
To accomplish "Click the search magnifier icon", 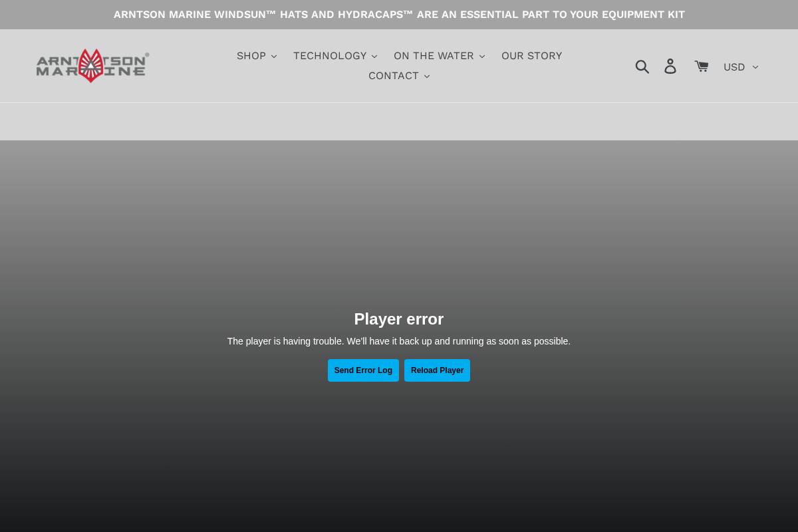I will [642, 66].
